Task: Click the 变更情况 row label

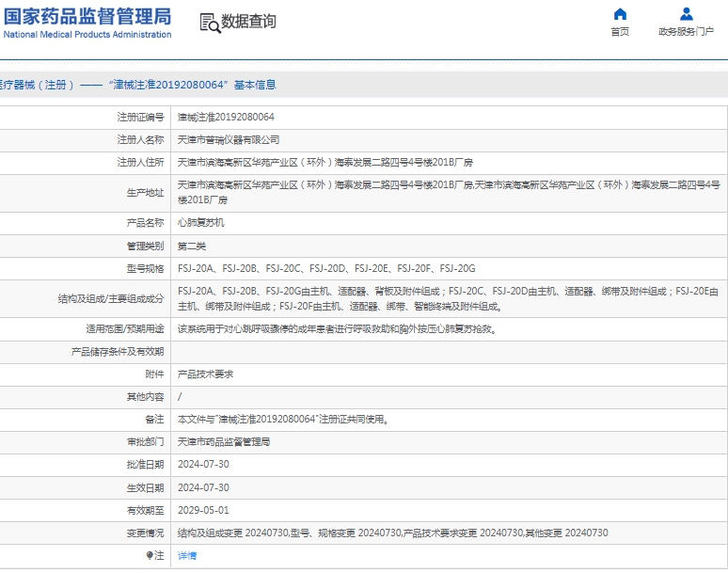Action: 146,533
